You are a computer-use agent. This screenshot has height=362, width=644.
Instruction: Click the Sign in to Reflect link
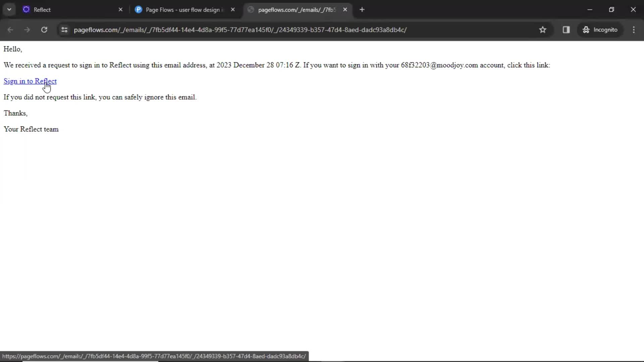point(30,81)
